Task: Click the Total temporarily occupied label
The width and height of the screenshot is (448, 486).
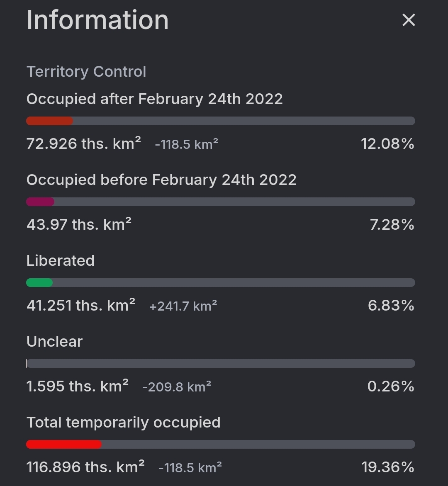Action: [x=123, y=423]
